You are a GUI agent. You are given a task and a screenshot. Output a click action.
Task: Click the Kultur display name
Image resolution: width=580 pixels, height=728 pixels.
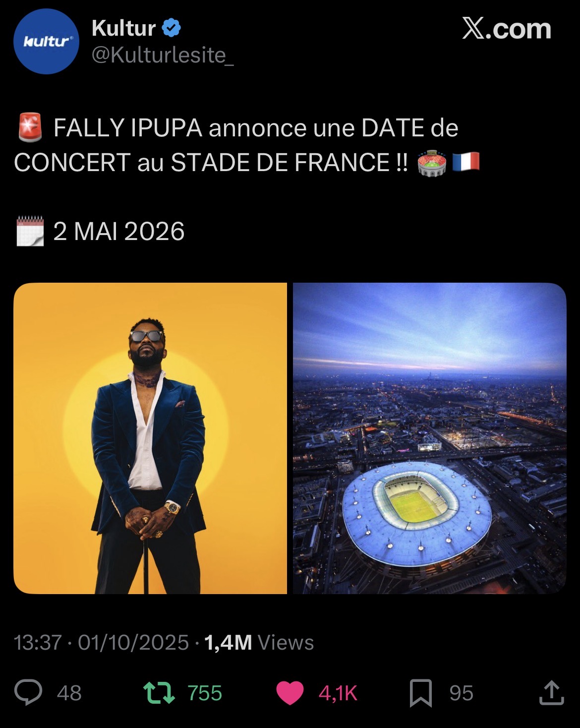click(x=124, y=28)
